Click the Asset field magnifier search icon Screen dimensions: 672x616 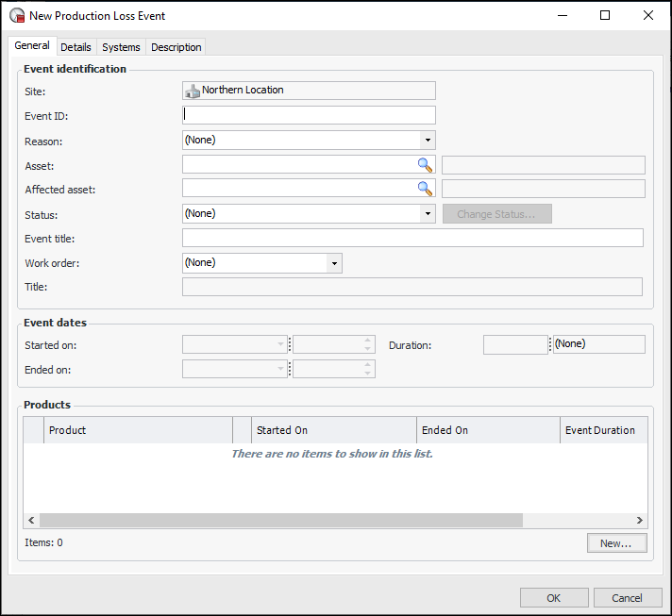[425, 164]
